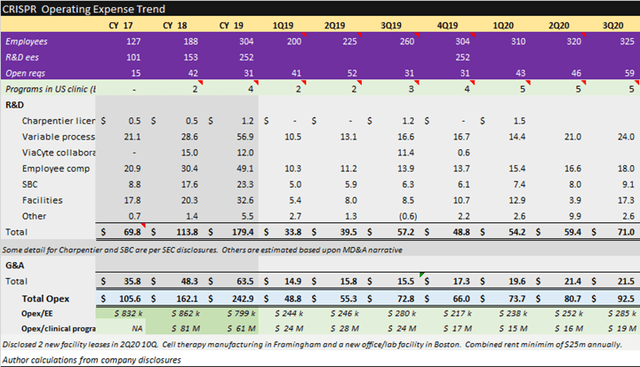Click red comment marker on 3Q19 Programs
Screen dimensions: 640x367
click(417, 83)
